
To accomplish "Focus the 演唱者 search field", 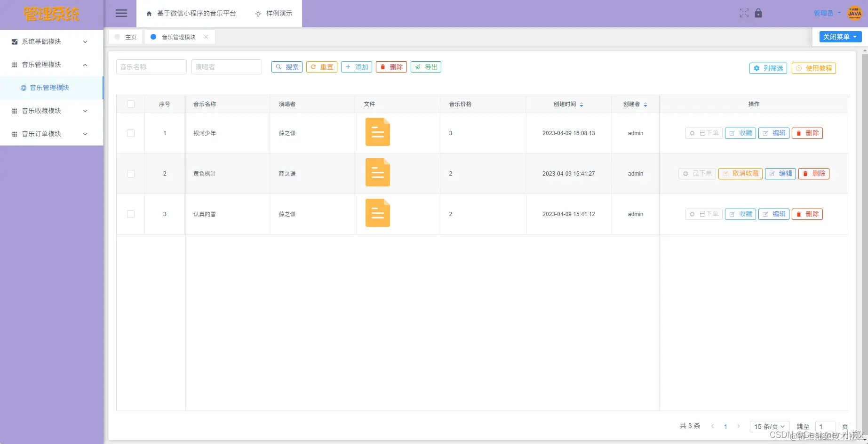I will point(227,67).
